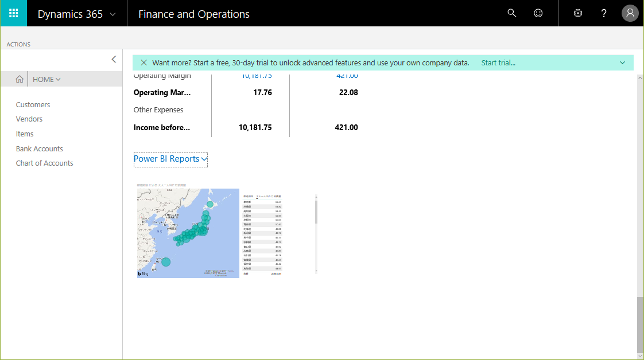644x360 pixels.
Task: Select the Income before... 10,181.75 value
Action: [x=255, y=127]
